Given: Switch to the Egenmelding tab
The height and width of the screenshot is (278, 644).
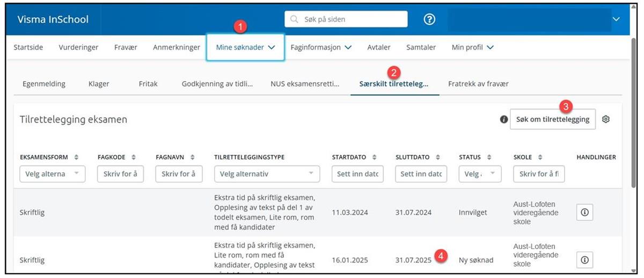Looking at the screenshot, I should coord(44,84).
